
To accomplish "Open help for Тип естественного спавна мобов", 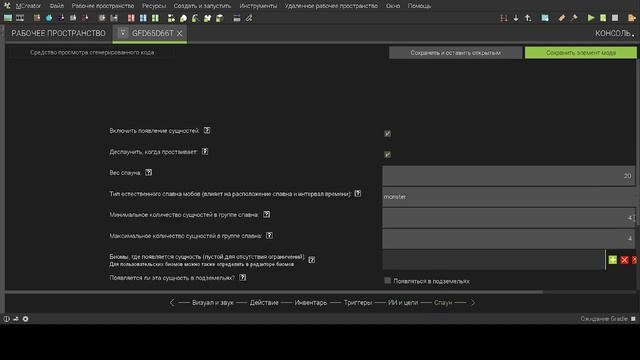I will (358, 193).
